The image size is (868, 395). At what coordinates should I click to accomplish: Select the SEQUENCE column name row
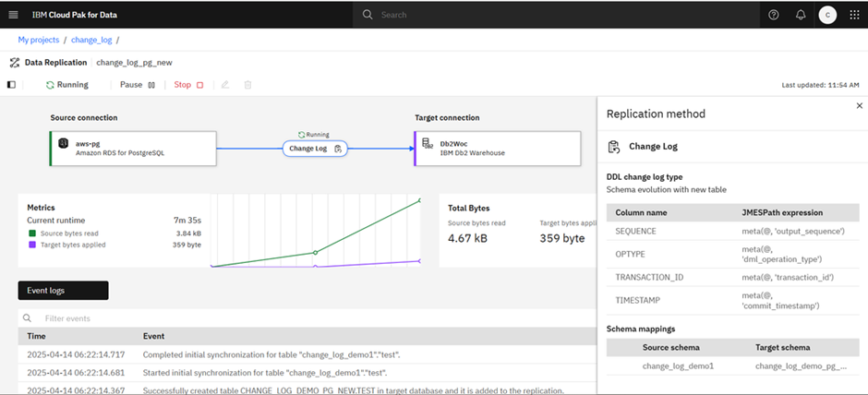tap(733, 231)
